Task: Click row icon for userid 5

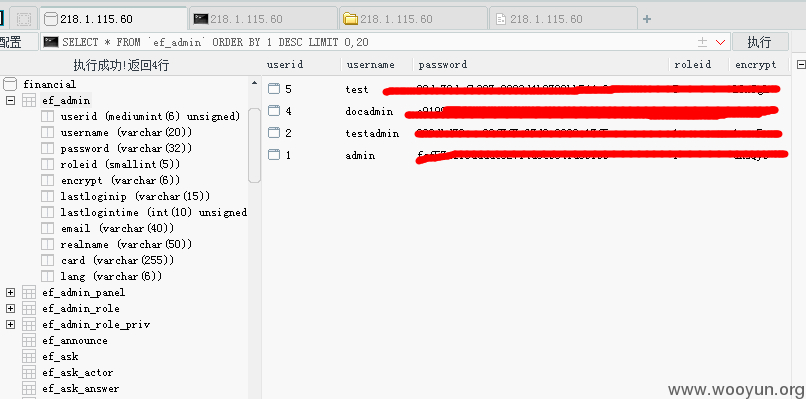Action: pos(274,89)
